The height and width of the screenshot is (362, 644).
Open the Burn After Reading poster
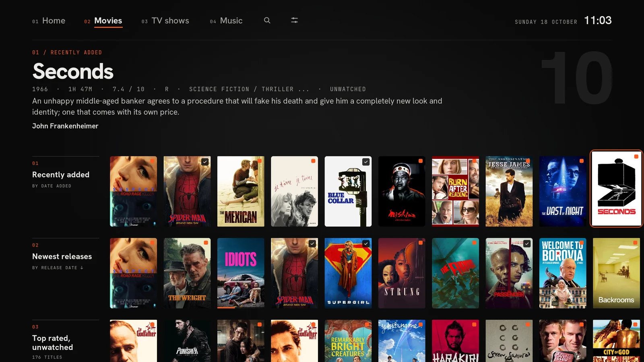coord(455,191)
